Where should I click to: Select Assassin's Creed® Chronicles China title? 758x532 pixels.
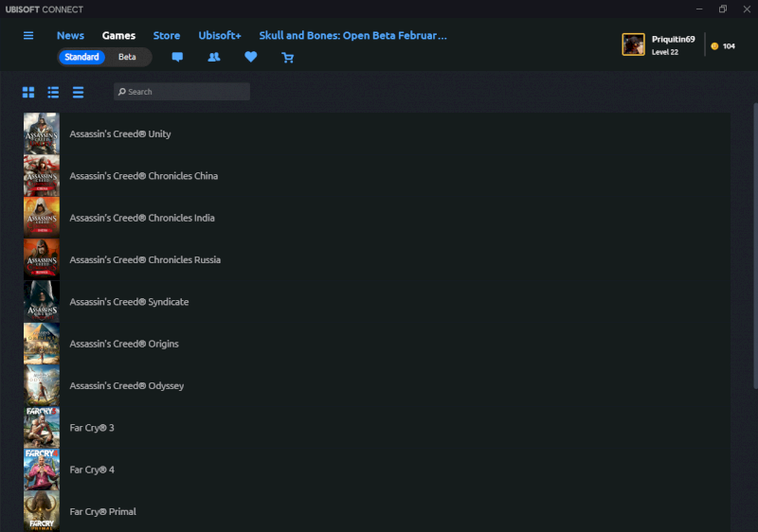click(144, 176)
